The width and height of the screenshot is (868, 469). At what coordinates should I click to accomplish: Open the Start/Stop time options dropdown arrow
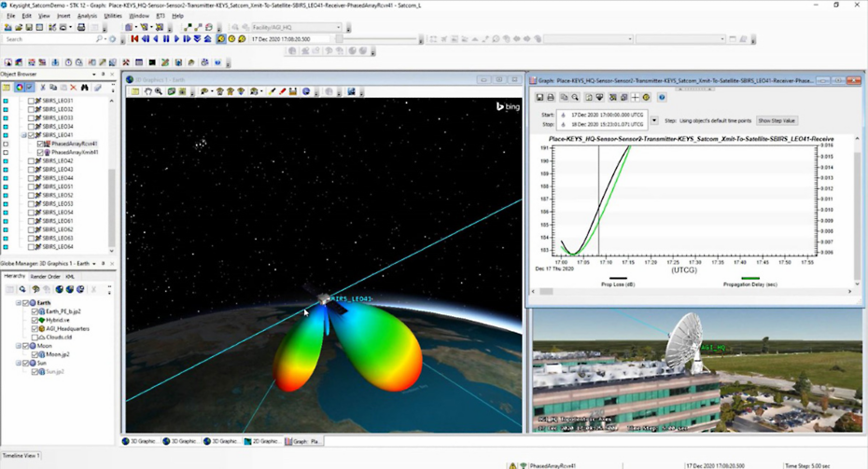[654, 120]
